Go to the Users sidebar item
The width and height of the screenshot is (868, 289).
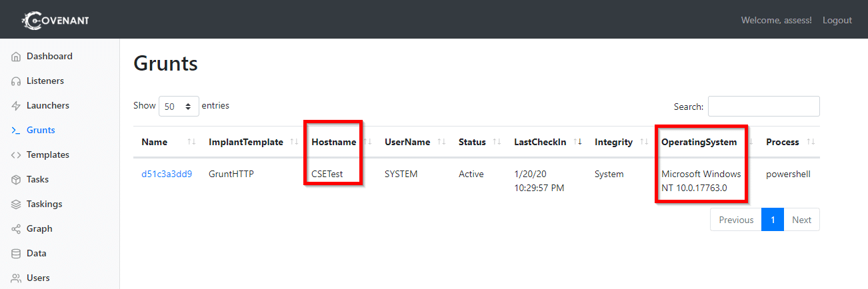tap(38, 278)
